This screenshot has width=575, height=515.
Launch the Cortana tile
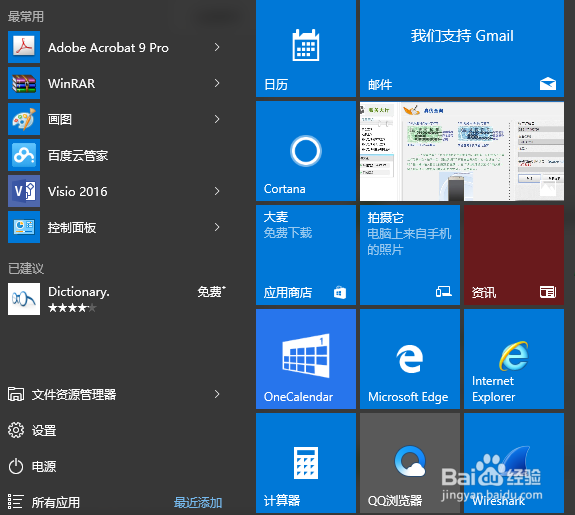[x=306, y=151]
